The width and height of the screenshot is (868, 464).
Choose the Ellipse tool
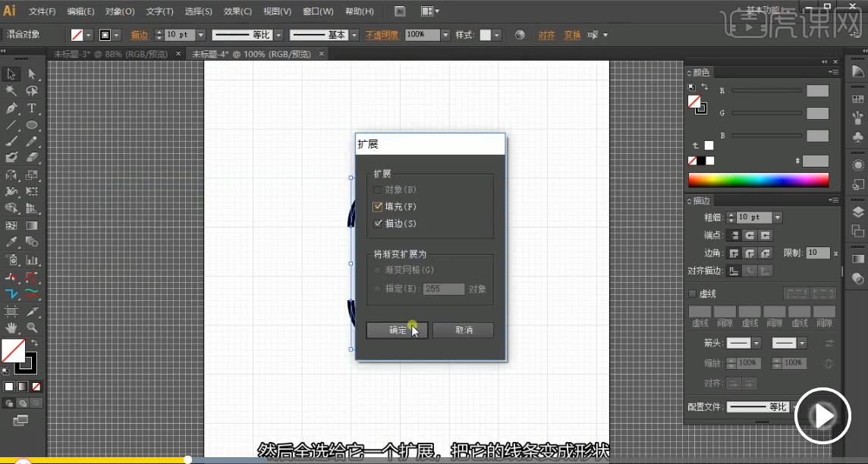click(x=32, y=125)
